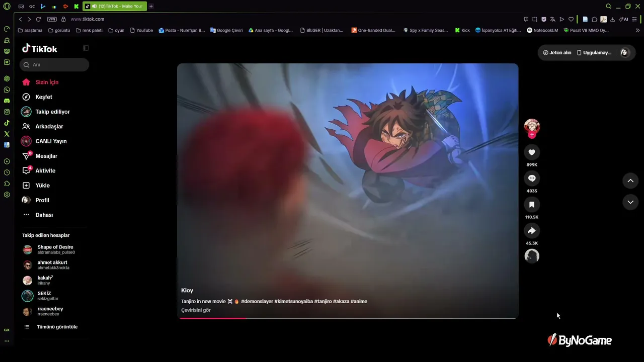Open the Kick bookmark
Viewport: 644px width, 362px height.
click(462, 30)
